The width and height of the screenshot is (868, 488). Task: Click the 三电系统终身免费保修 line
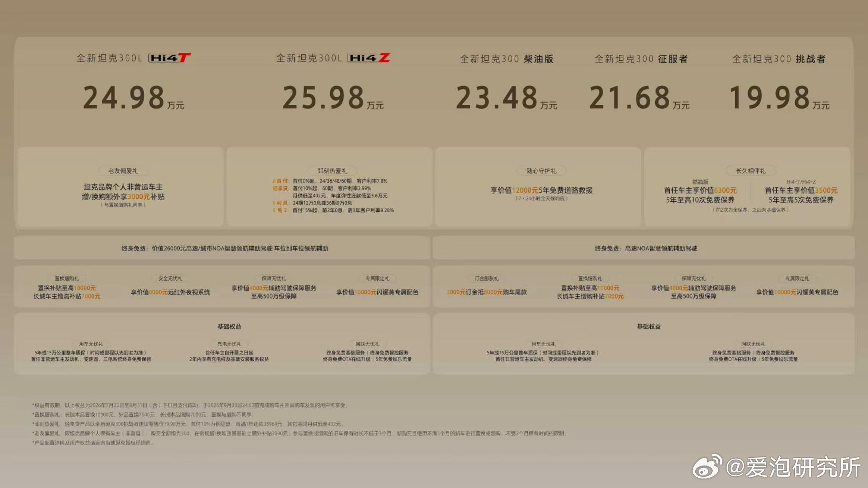[x=91, y=359]
